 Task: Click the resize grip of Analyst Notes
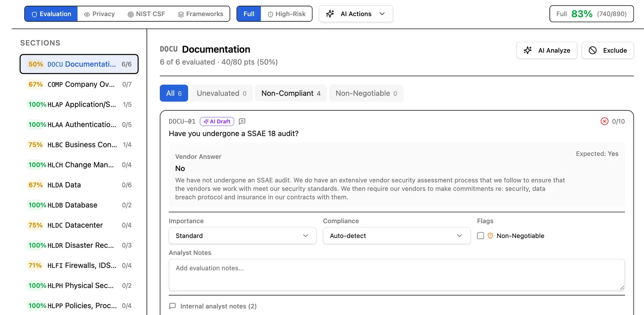(622, 288)
